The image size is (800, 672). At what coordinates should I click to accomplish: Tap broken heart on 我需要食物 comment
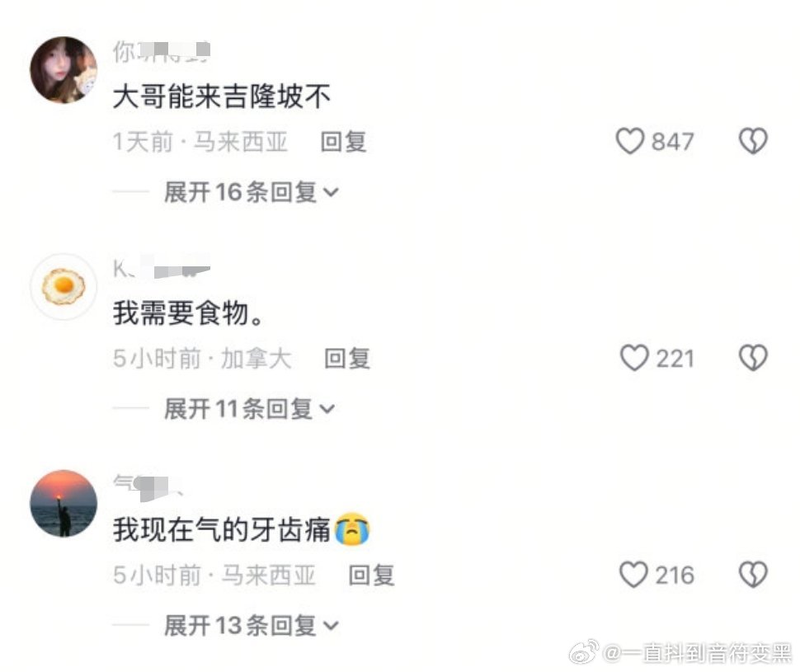[753, 358]
